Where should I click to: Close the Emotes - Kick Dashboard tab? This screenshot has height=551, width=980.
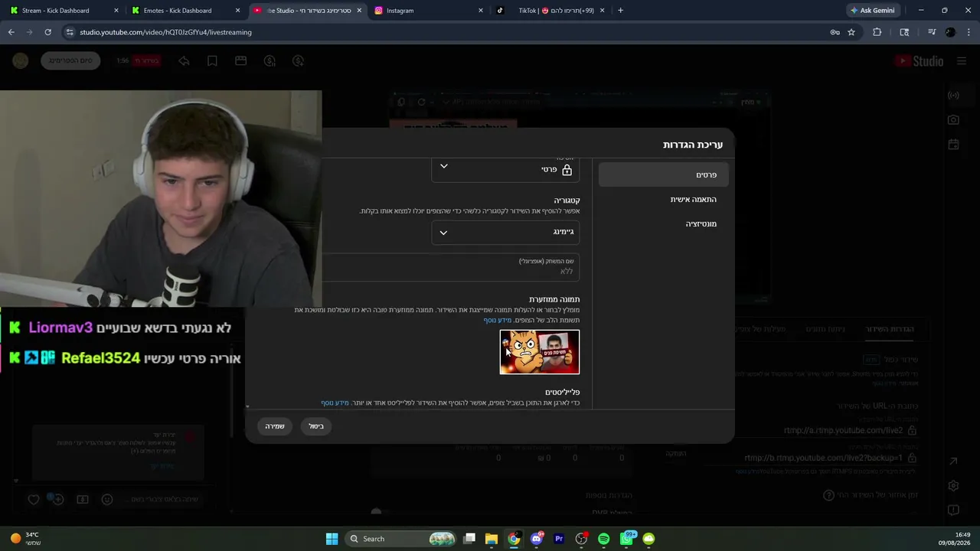(238, 11)
